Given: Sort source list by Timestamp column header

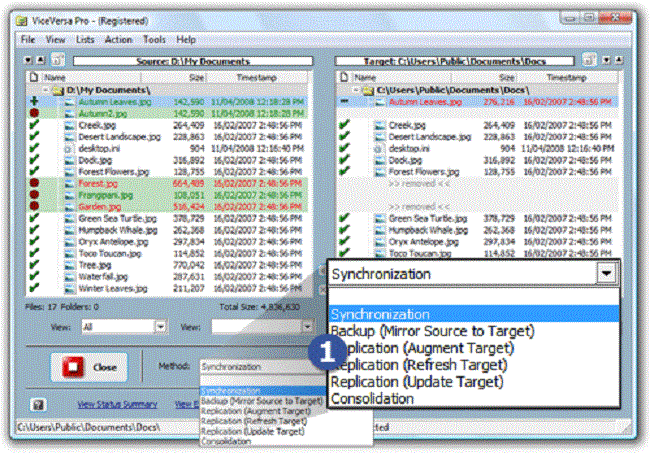Looking at the screenshot, I should 257,78.
